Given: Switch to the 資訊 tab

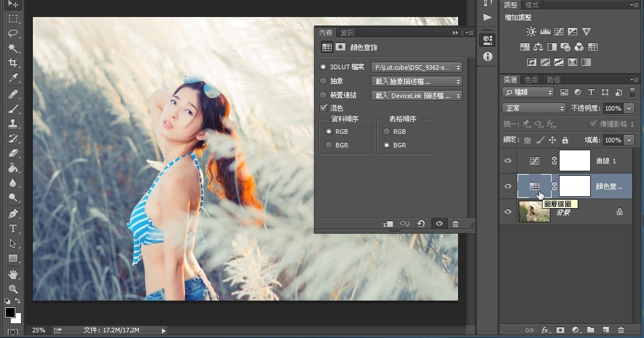Looking at the screenshot, I should [x=347, y=32].
